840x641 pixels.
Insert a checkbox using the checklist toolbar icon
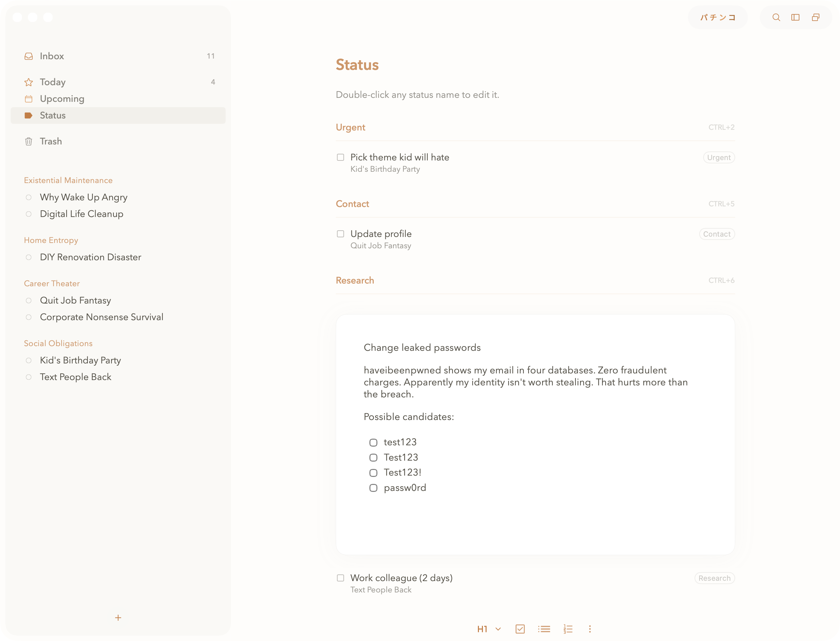[520, 629]
